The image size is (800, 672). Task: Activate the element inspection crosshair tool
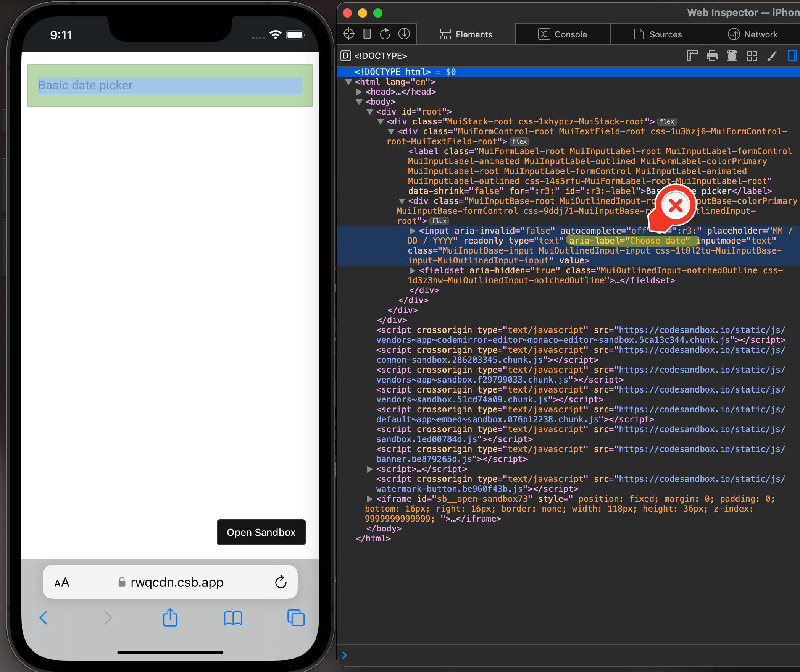point(348,34)
